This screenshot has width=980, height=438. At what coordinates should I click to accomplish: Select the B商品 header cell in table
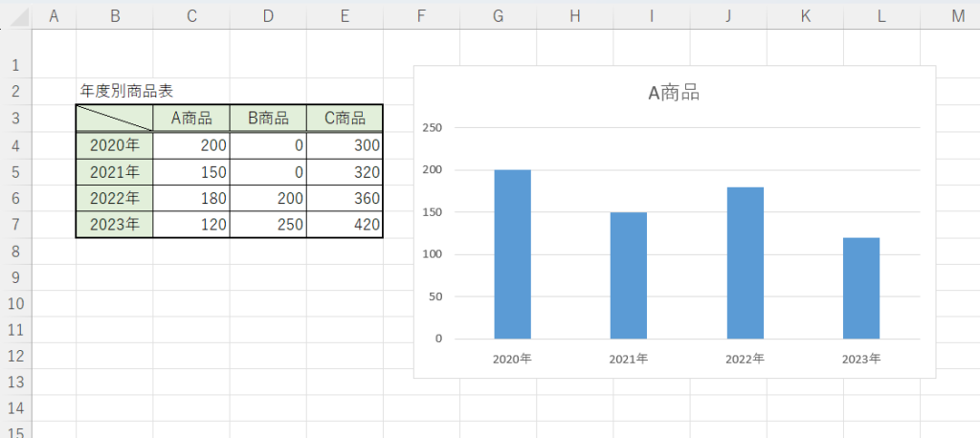pyautogui.click(x=268, y=119)
